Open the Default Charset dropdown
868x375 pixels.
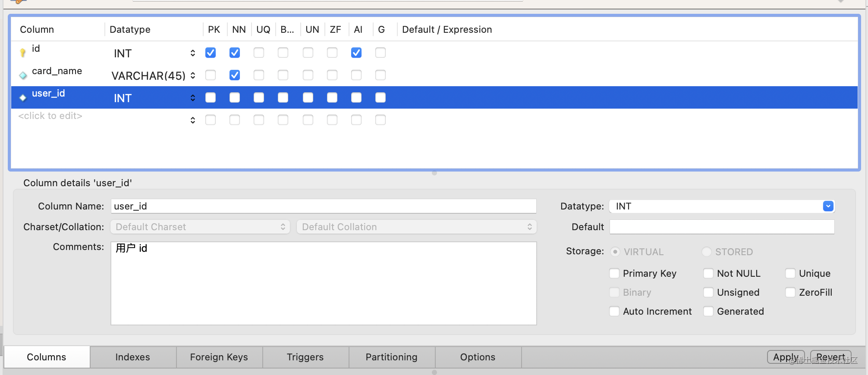pos(200,227)
